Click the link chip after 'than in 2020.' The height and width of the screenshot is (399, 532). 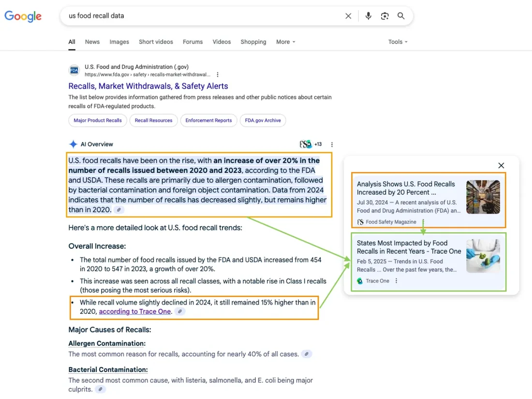coord(119,210)
